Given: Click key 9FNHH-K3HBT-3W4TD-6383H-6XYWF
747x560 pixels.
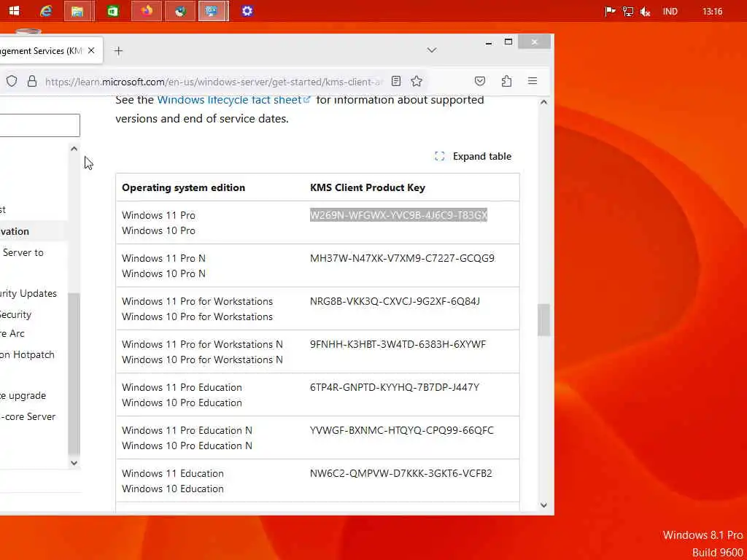Looking at the screenshot, I should [398, 344].
